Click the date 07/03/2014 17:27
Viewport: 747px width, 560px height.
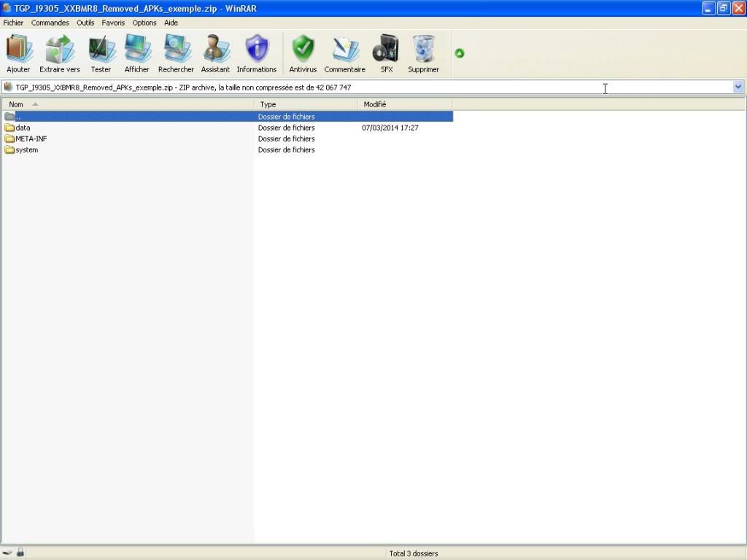tap(390, 128)
